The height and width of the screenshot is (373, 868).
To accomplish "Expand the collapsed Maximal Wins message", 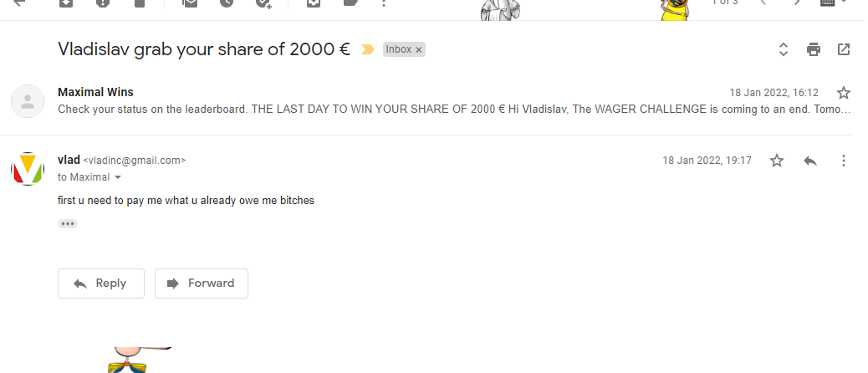I will tap(418, 110).
